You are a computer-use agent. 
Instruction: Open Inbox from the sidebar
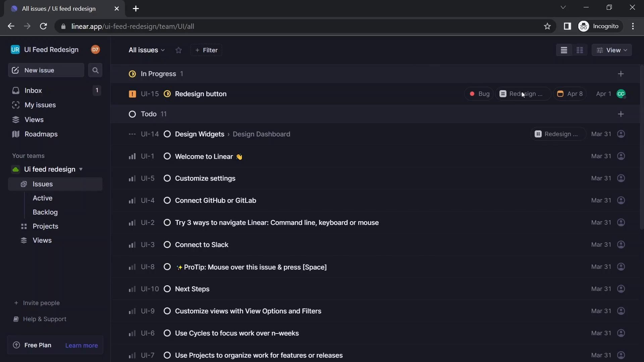point(33,90)
